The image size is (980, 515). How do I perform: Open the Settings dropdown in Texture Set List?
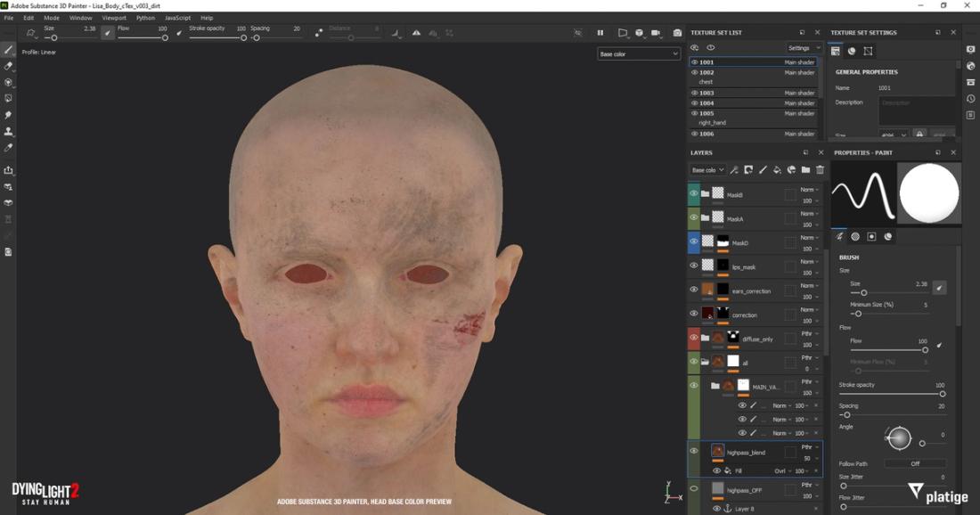click(803, 48)
